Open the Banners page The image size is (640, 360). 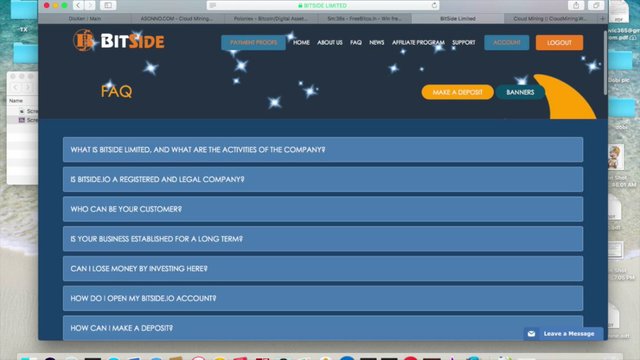(520, 92)
